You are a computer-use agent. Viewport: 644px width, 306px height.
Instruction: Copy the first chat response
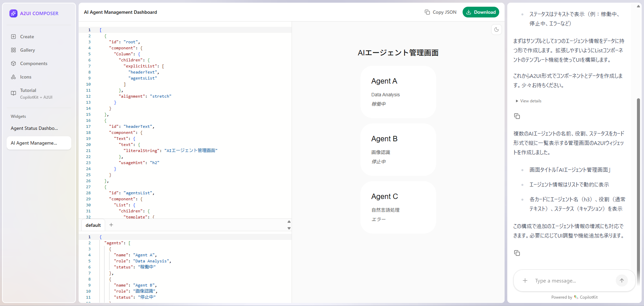tap(517, 116)
